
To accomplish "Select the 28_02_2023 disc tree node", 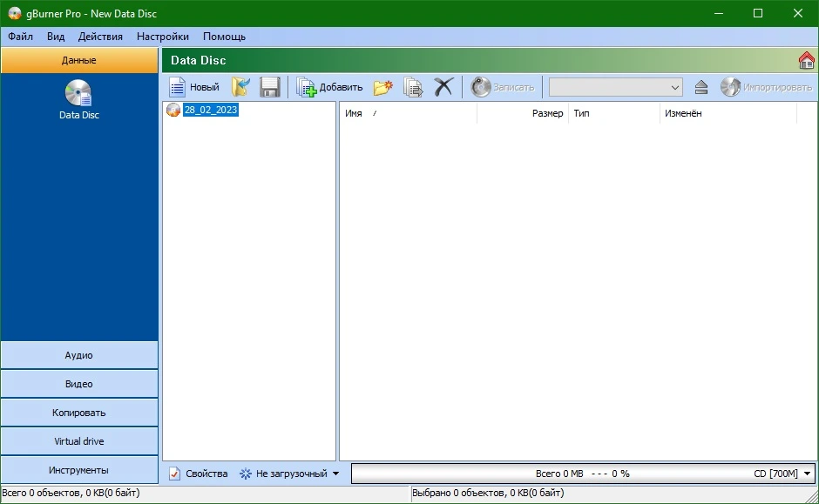I will pyautogui.click(x=211, y=110).
